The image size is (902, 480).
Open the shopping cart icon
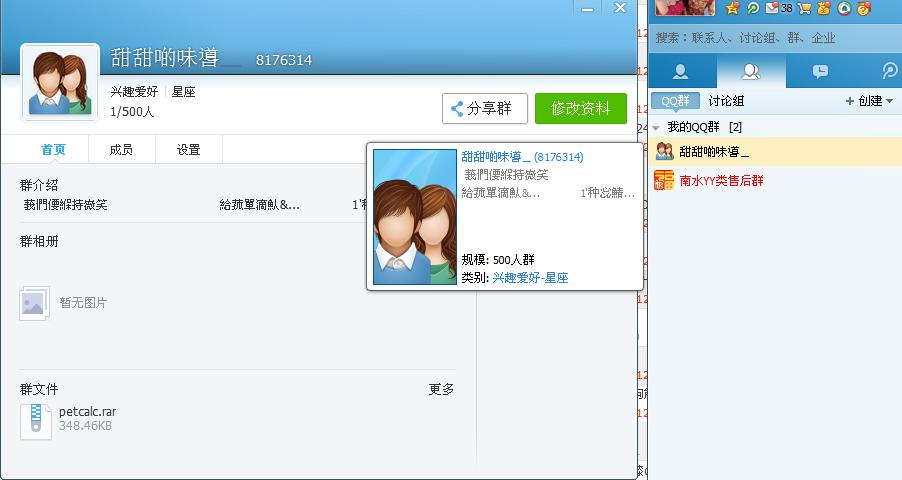coord(804,8)
